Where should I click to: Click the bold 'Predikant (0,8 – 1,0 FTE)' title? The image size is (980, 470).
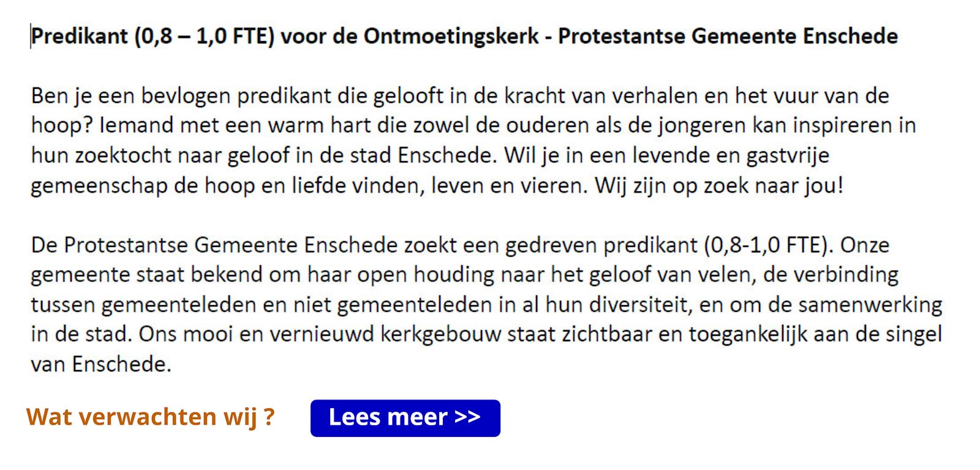[x=153, y=37]
